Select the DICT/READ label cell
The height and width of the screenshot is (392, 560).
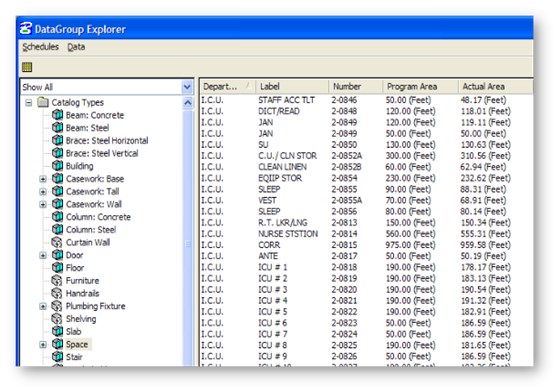coord(279,111)
